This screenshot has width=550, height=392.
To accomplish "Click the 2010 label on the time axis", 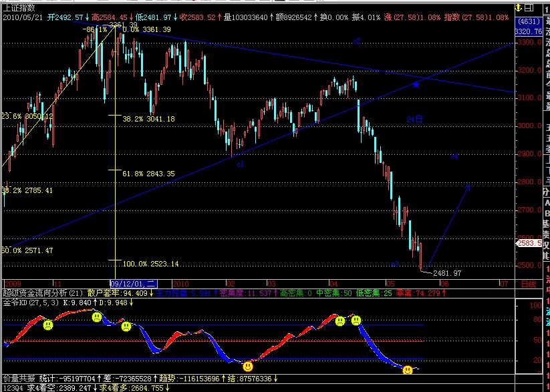I will 180,284.
